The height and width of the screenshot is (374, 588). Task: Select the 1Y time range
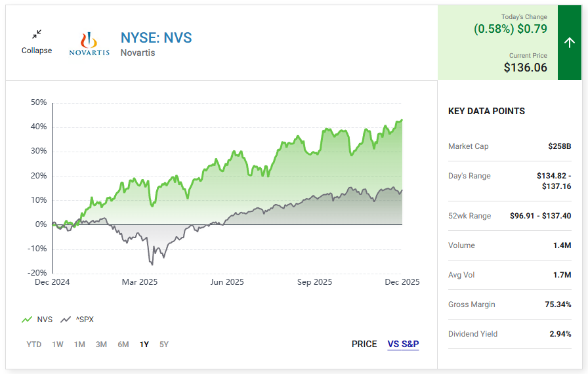[x=144, y=344]
